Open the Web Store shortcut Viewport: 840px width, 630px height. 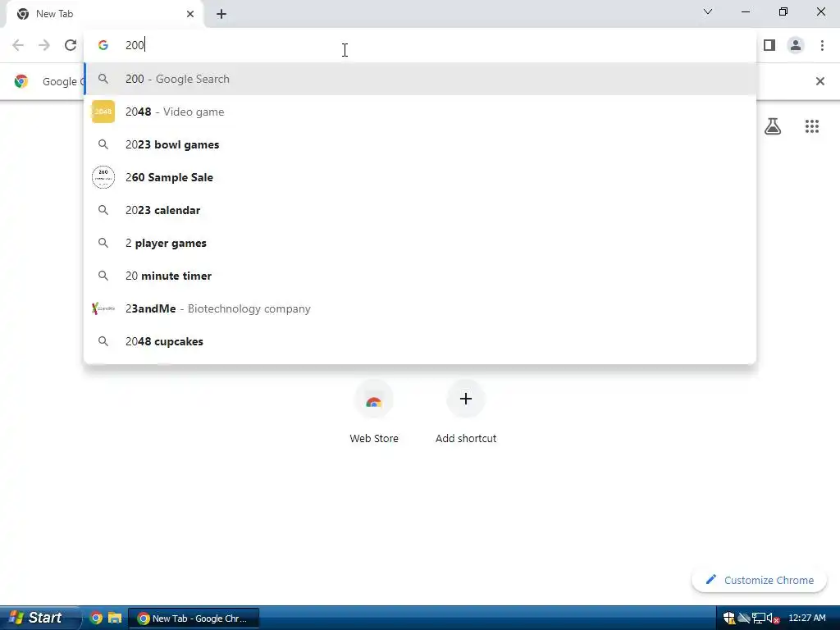[374, 413]
